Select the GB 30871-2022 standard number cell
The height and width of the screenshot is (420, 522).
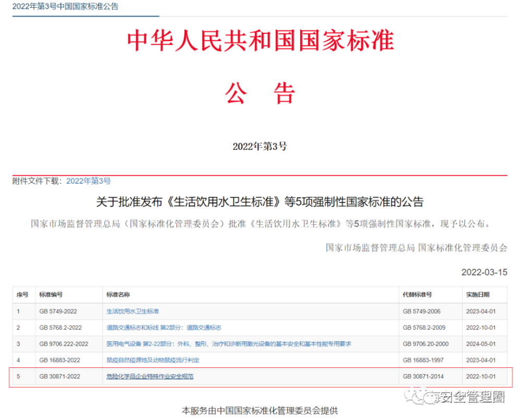(x=60, y=376)
